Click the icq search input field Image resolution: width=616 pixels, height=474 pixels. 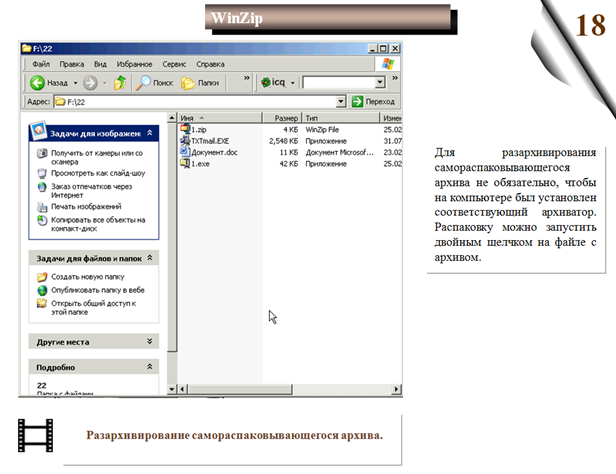(339, 82)
